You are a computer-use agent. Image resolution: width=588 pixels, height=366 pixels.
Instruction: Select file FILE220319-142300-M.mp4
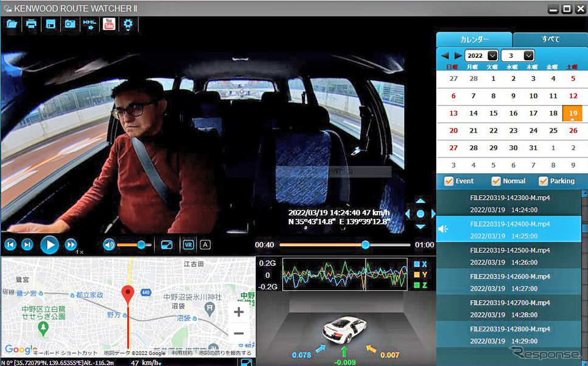coord(509,204)
